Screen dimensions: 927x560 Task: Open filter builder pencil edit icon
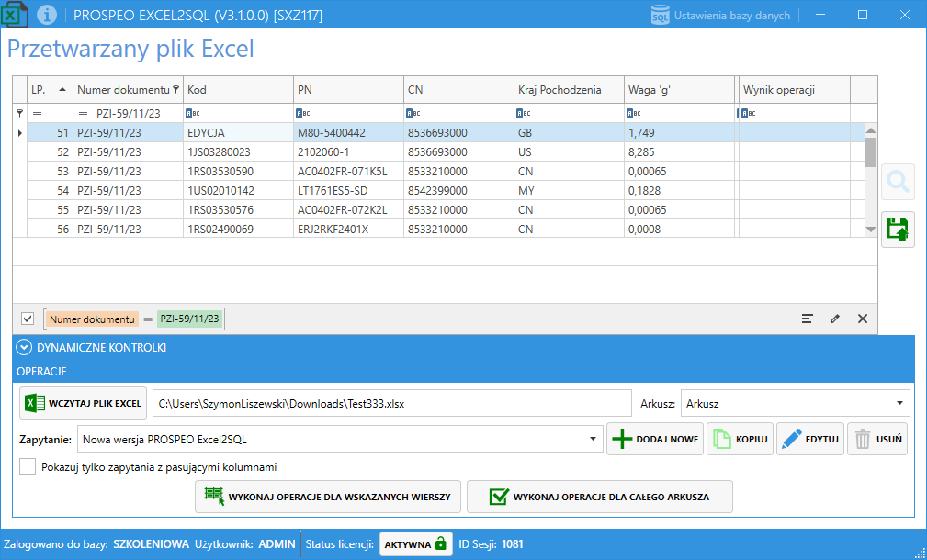pyautogui.click(x=835, y=319)
